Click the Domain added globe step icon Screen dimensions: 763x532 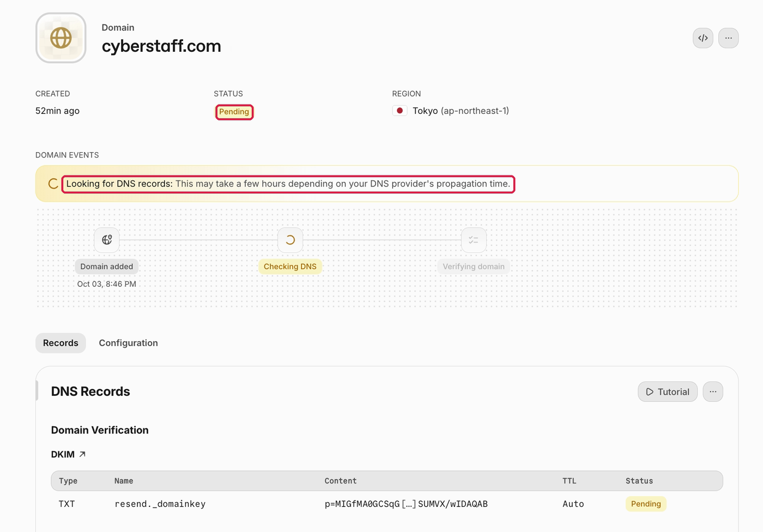tap(107, 240)
